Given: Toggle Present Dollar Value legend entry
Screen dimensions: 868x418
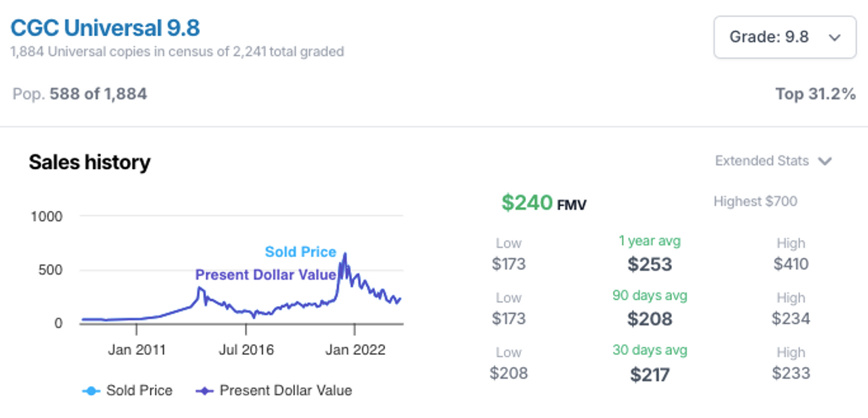Looking at the screenshot, I should (274, 390).
